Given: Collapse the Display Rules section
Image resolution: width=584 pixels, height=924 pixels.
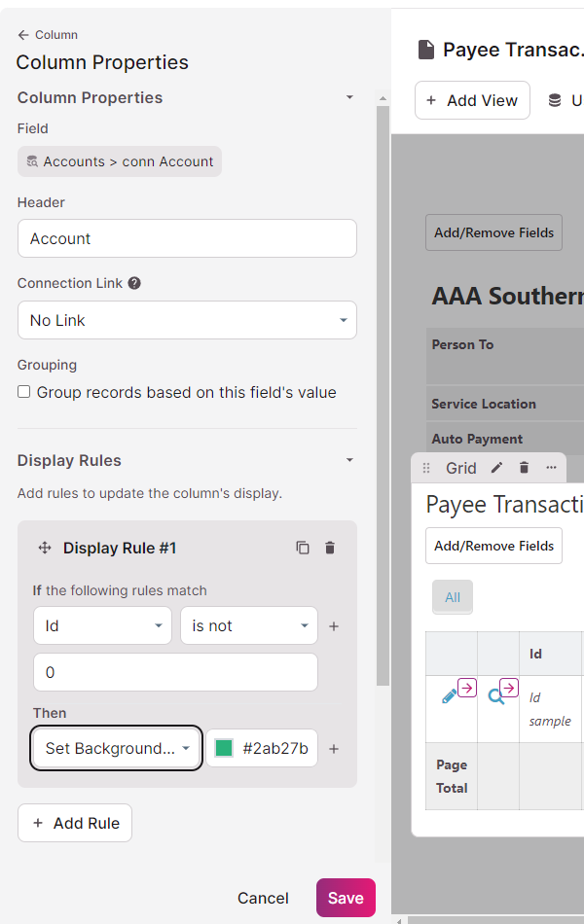Looking at the screenshot, I should 349,460.
